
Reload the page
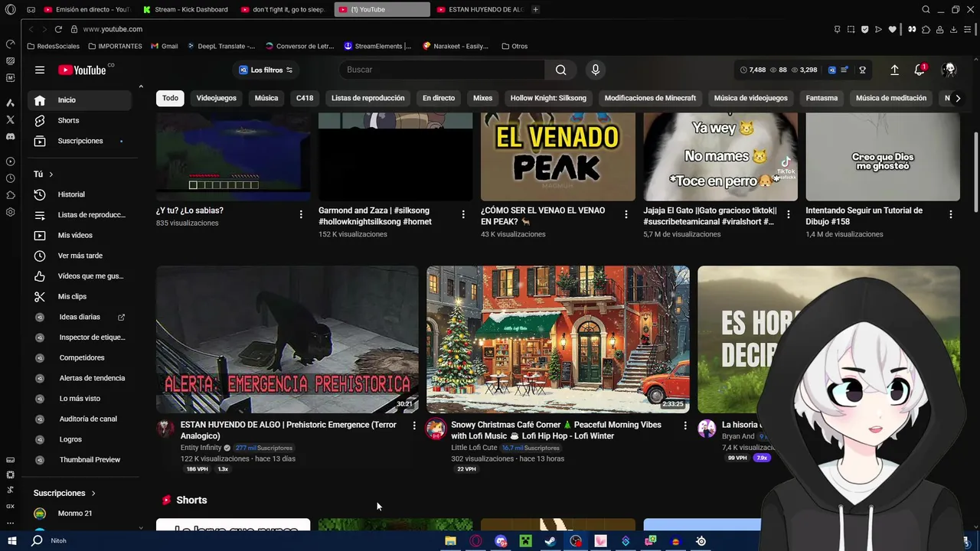(58, 29)
